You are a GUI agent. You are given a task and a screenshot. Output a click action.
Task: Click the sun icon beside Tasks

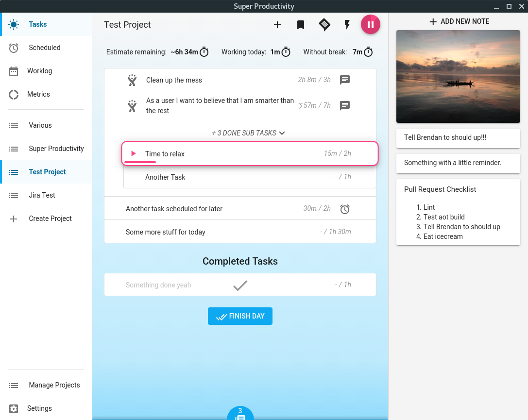(14, 24)
